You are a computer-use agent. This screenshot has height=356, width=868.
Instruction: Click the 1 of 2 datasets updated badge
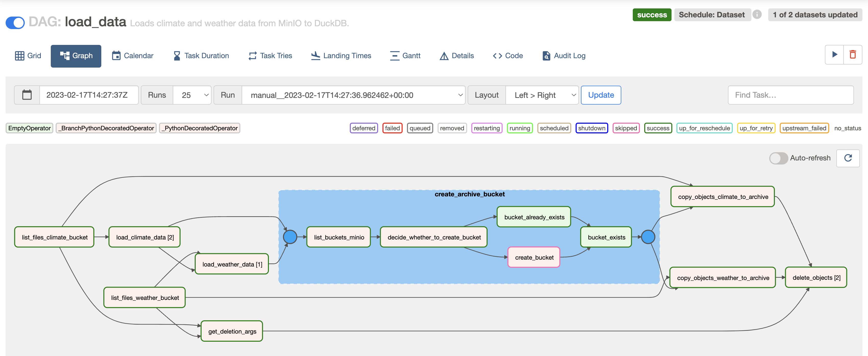click(815, 15)
